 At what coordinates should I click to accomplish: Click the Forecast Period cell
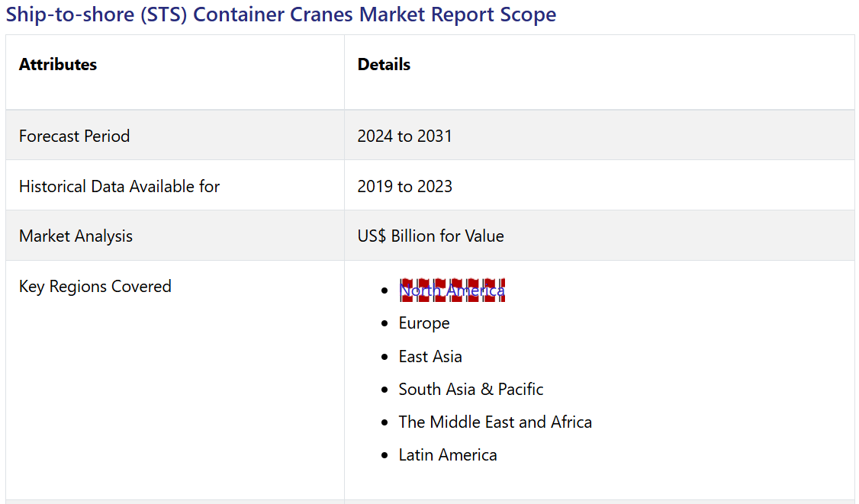[75, 136]
